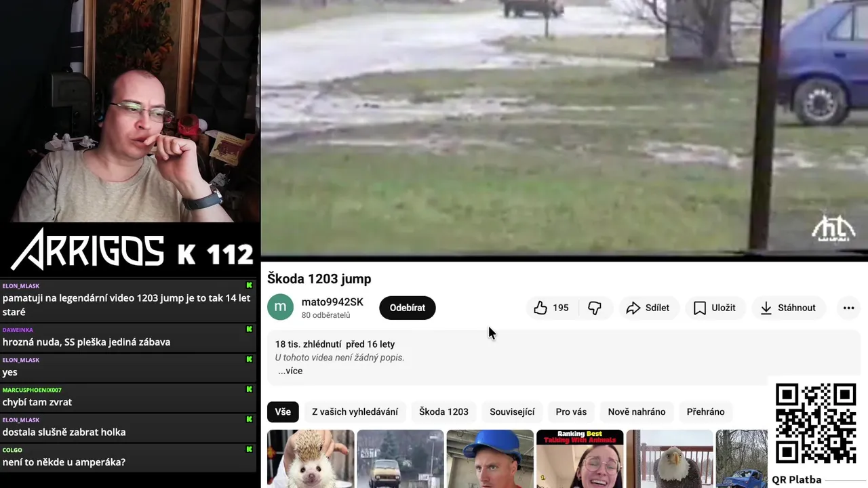Viewport: 868px width, 488px height.
Task: Open Ranking Best Talking With Animals thumbnail
Action: pos(580,459)
